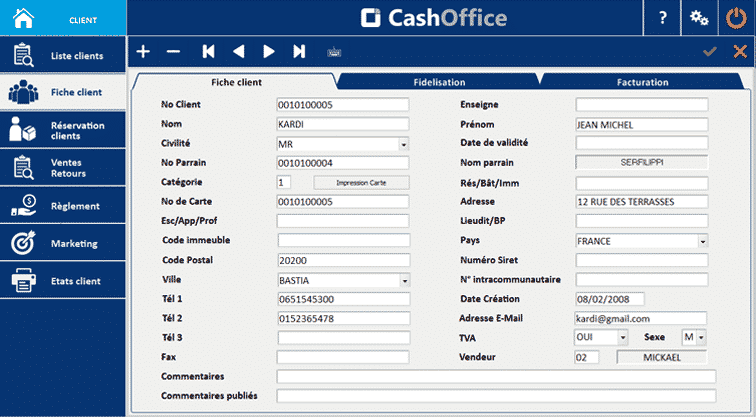The image size is (756, 417).
Task: Select the Fiche client tab
Action: click(x=236, y=82)
